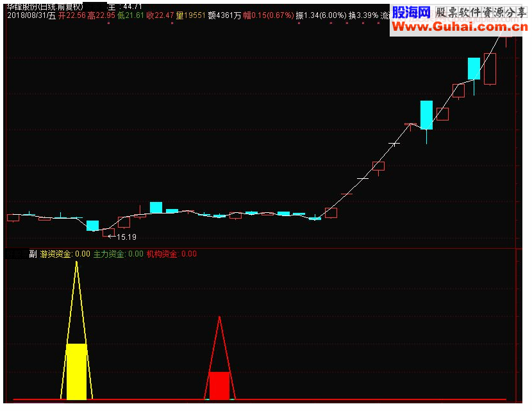Click the change value 幅0.15(0.67%)

269,15
